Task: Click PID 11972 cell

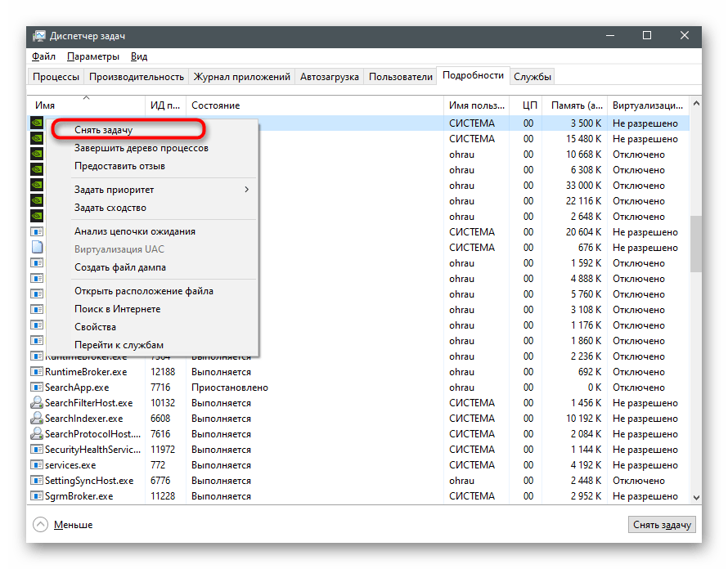Action: pyautogui.click(x=163, y=450)
